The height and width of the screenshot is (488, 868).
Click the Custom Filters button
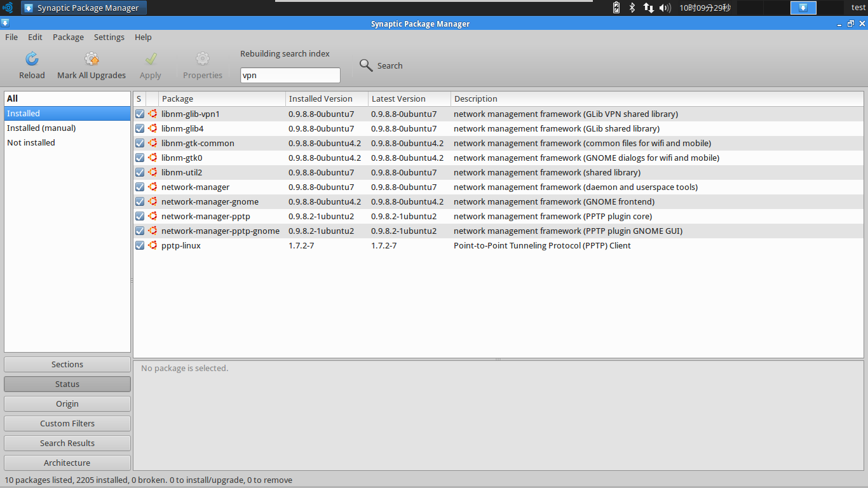67,423
